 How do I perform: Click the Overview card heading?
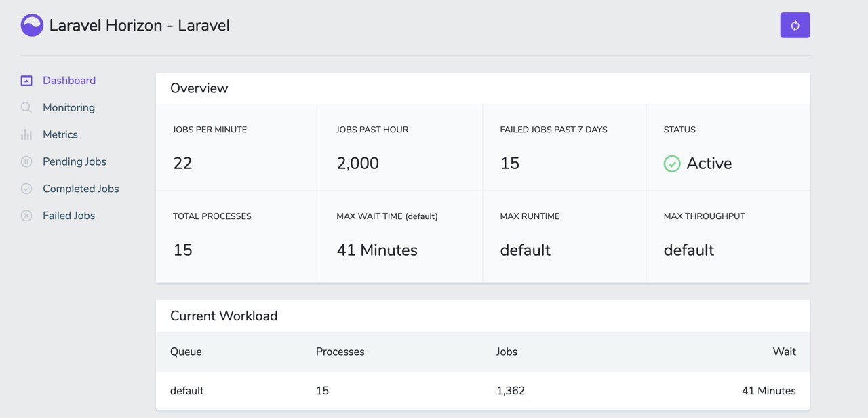pyautogui.click(x=199, y=88)
